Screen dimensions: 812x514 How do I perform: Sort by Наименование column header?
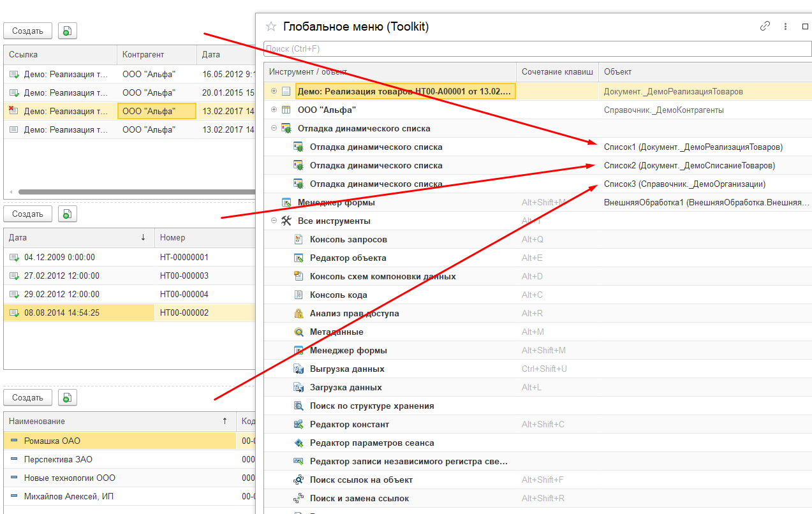119,421
